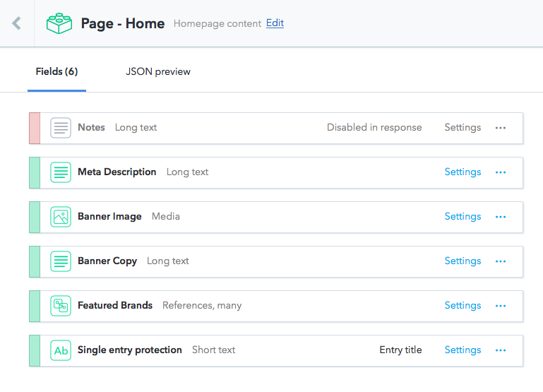Open Settings for Single entry protection
Image resolution: width=543 pixels, height=392 pixels.
coord(463,350)
